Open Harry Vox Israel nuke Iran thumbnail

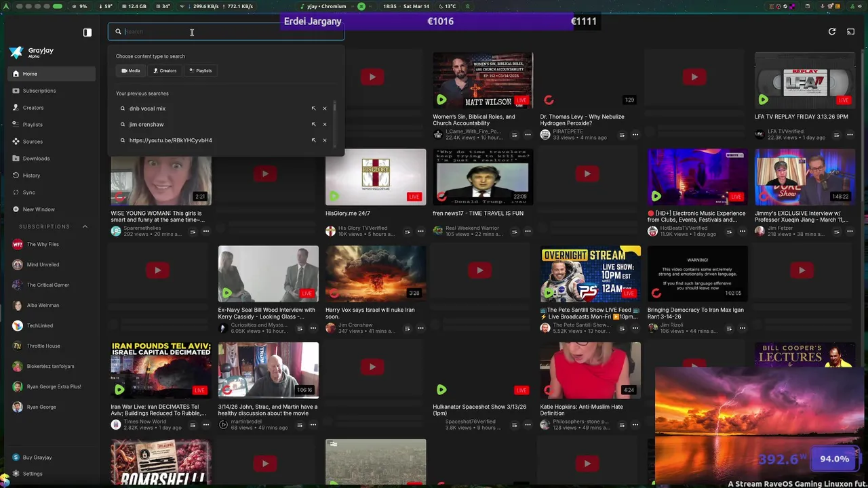(x=376, y=274)
